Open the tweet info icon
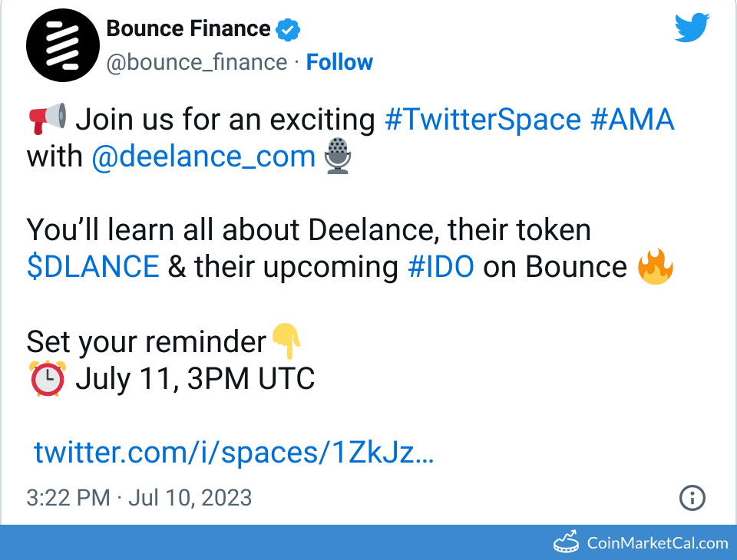This screenshot has height=560, width=737. pos(692,498)
